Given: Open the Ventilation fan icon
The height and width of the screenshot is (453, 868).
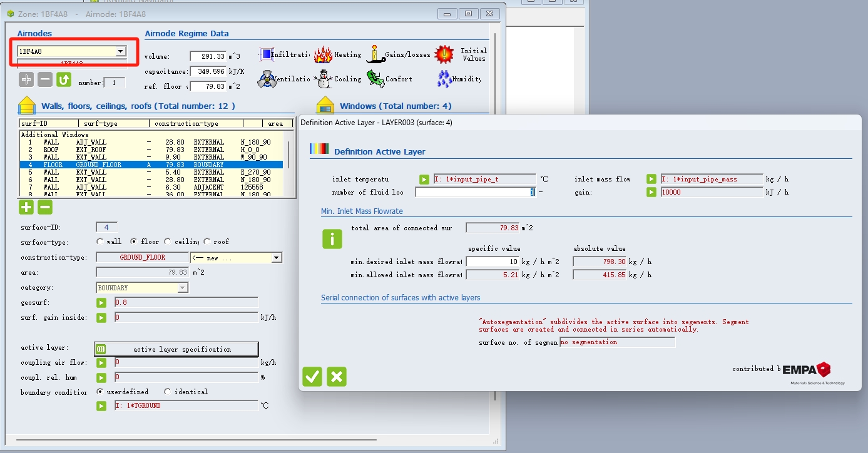Looking at the screenshot, I should click(267, 79).
